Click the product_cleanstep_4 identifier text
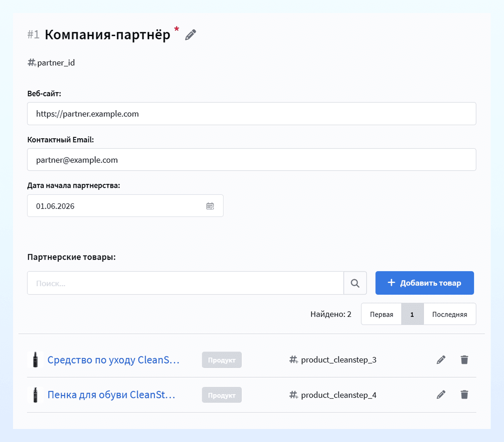The image size is (504, 442). pos(338,395)
